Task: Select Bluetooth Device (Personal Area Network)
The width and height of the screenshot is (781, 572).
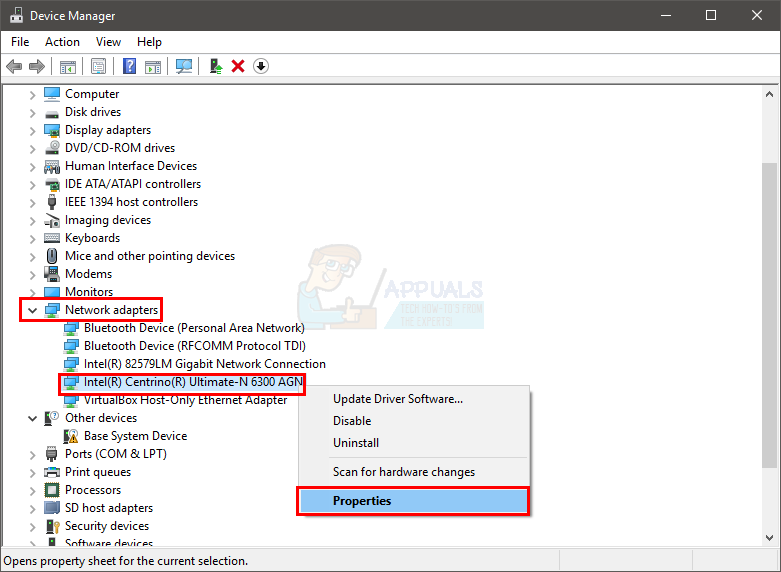Action: point(194,328)
